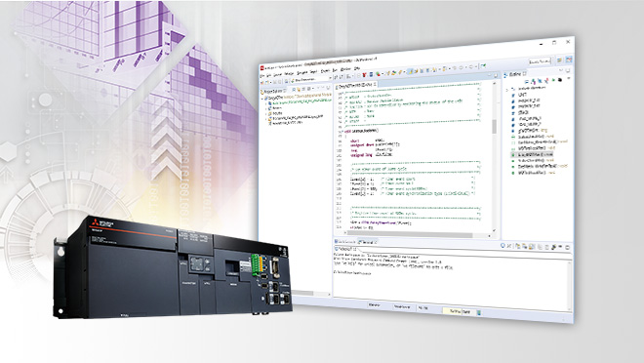Click the trash icon in bottom status bar
This screenshot has width=644, height=363.
[x=479, y=313]
